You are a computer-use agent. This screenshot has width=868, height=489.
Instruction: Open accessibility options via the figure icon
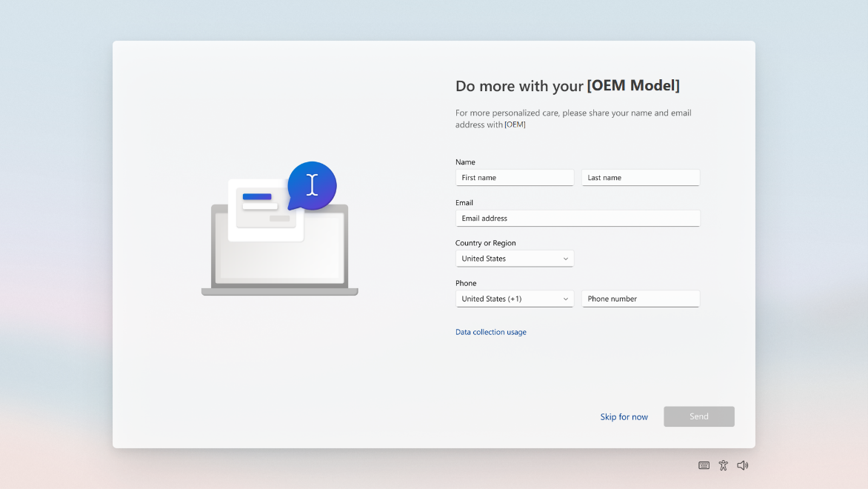click(x=723, y=465)
